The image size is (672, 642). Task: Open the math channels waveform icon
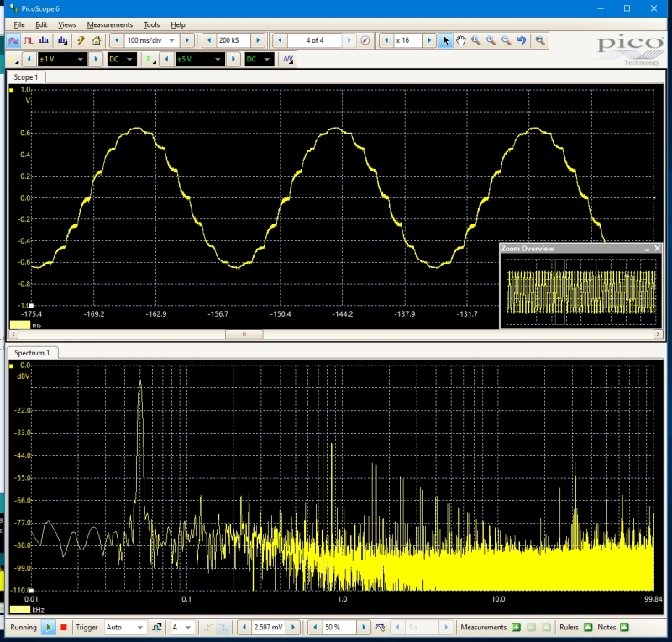point(288,59)
